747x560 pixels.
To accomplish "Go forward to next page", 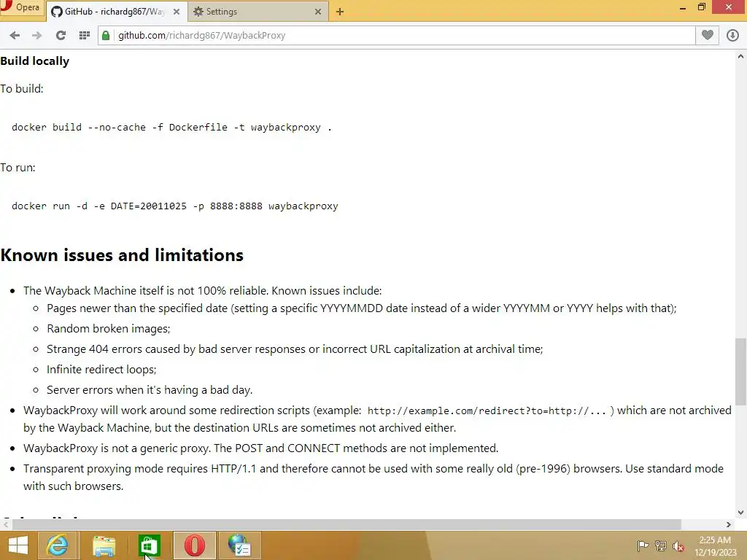I will pyautogui.click(x=36, y=35).
